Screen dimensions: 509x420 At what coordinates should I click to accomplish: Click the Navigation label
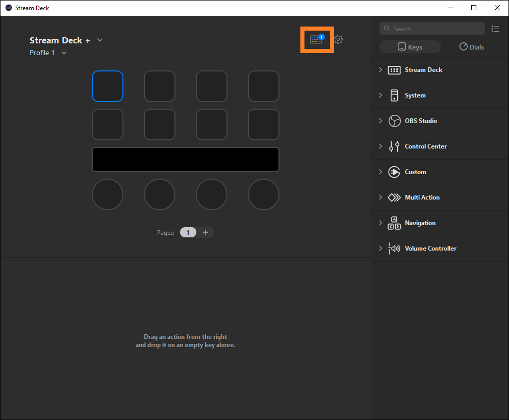420,223
